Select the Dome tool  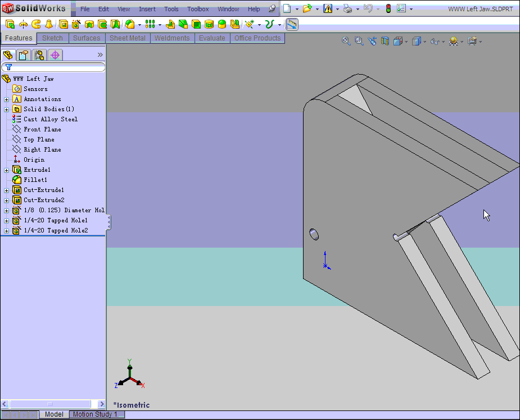click(x=222, y=24)
